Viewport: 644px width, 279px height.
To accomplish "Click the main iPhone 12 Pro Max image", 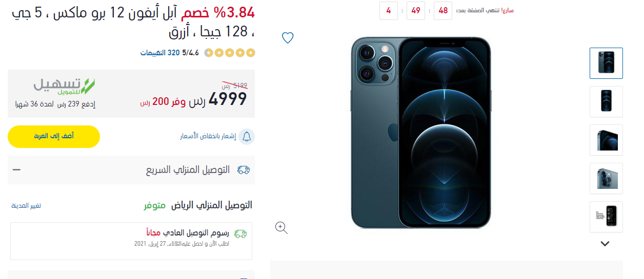I will (420, 133).
